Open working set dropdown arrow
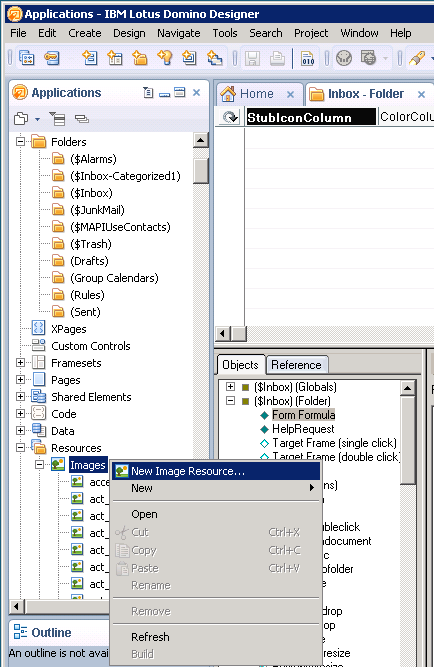The image size is (434, 667). point(37,119)
